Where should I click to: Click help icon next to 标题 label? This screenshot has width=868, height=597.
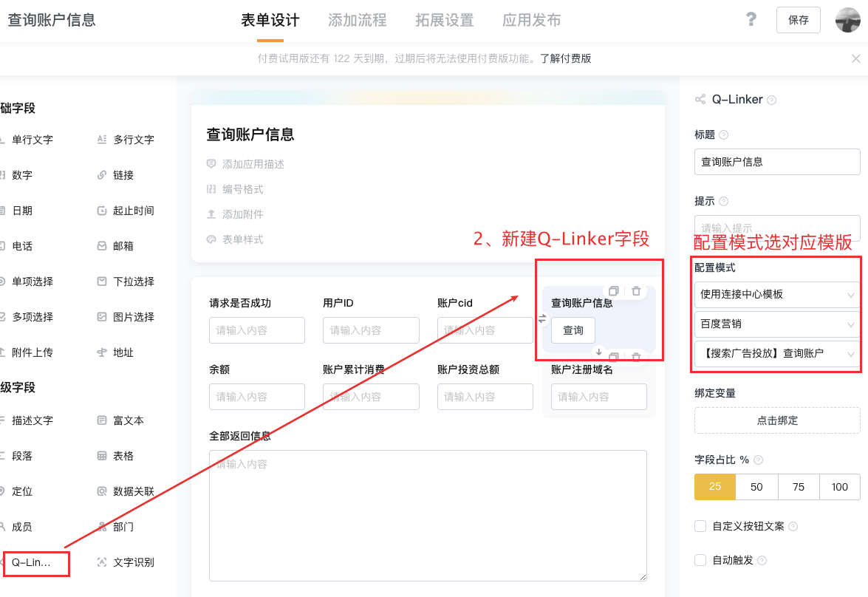pos(723,134)
